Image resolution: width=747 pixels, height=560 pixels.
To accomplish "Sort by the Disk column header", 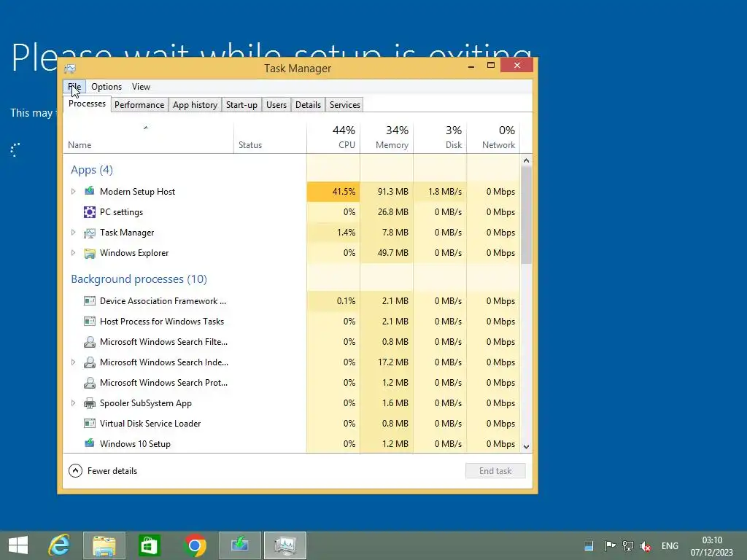I will coord(440,138).
